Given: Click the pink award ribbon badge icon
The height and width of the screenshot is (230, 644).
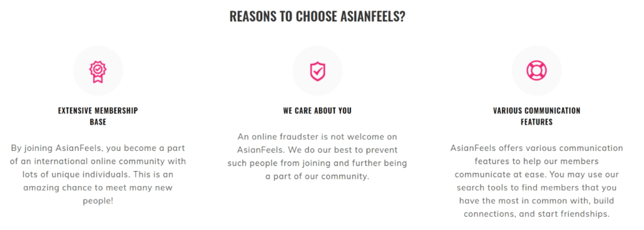Looking at the screenshot, I should click(97, 72).
